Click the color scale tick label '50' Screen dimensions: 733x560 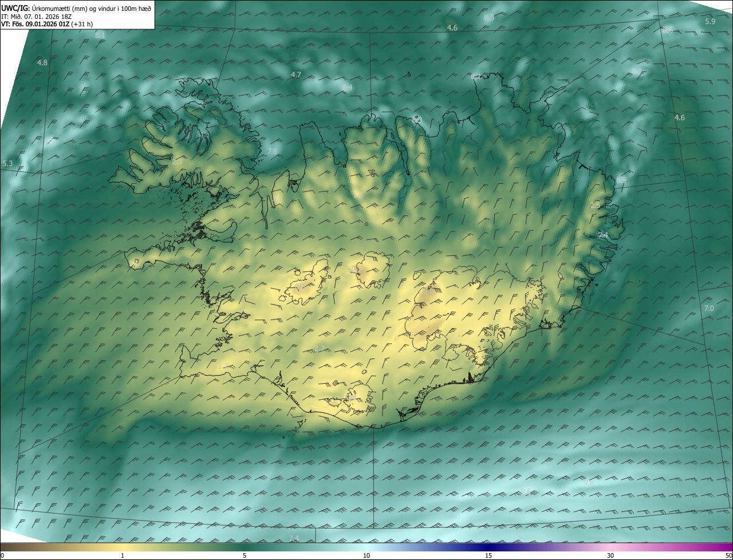[728, 555]
